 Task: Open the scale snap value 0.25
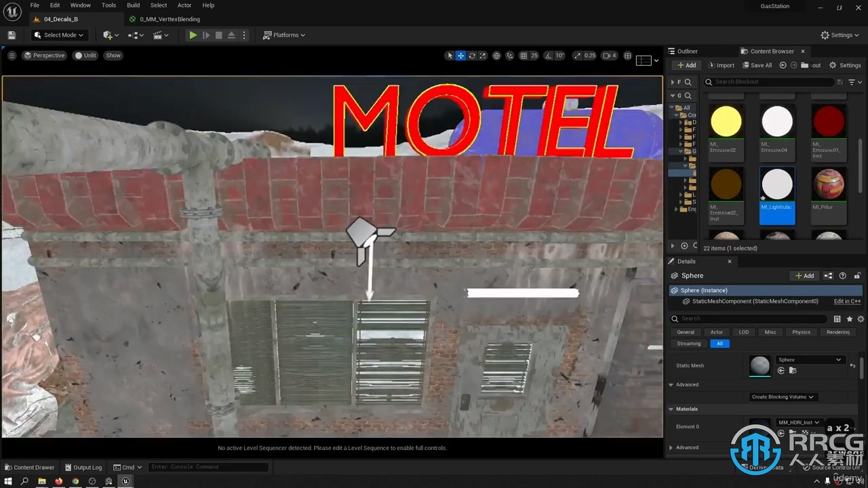[x=590, y=56]
